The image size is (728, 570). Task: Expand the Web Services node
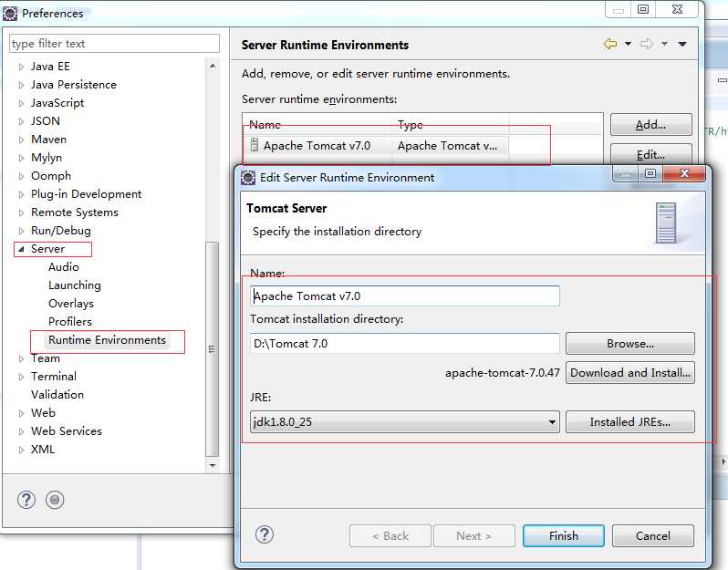click(x=21, y=431)
